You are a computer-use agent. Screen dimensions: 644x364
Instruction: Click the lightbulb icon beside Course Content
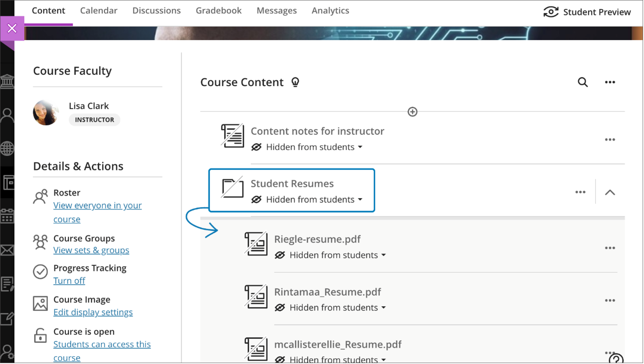coord(295,82)
